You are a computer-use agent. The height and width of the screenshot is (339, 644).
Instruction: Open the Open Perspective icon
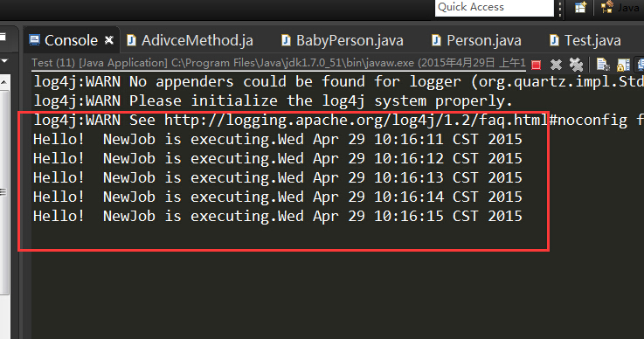[x=580, y=7]
